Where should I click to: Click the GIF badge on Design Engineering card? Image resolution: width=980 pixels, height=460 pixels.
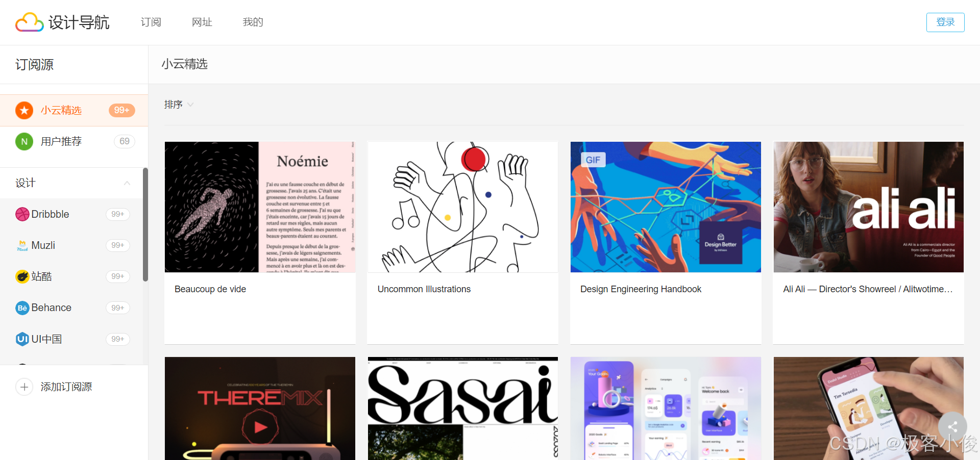click(593, 160)
